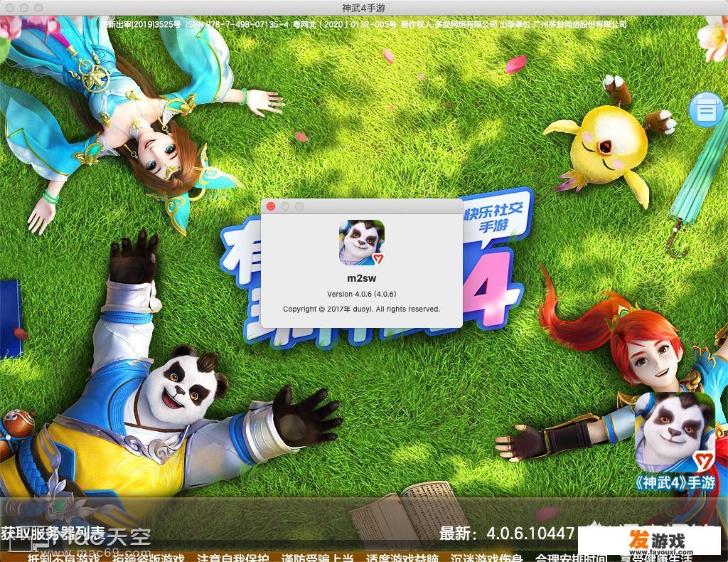Click the window title '神武4手游'
This screenshot has width=728, height=562.
click(x=363, y=7)
